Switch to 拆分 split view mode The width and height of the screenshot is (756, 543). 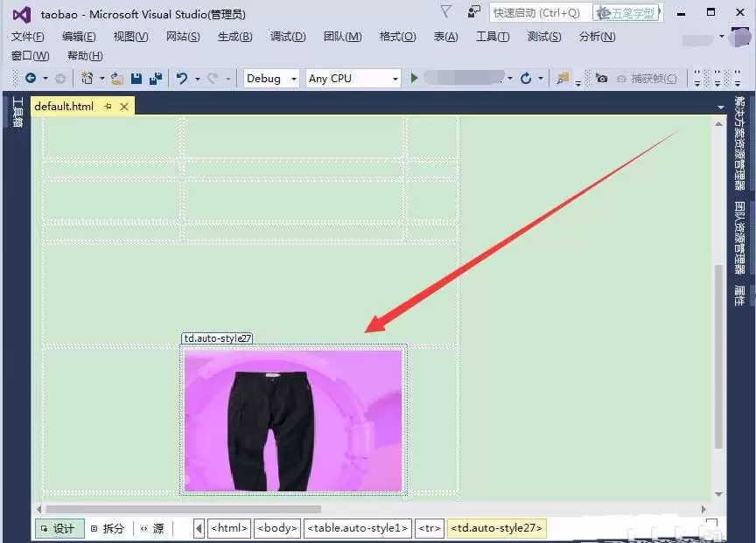108,528
